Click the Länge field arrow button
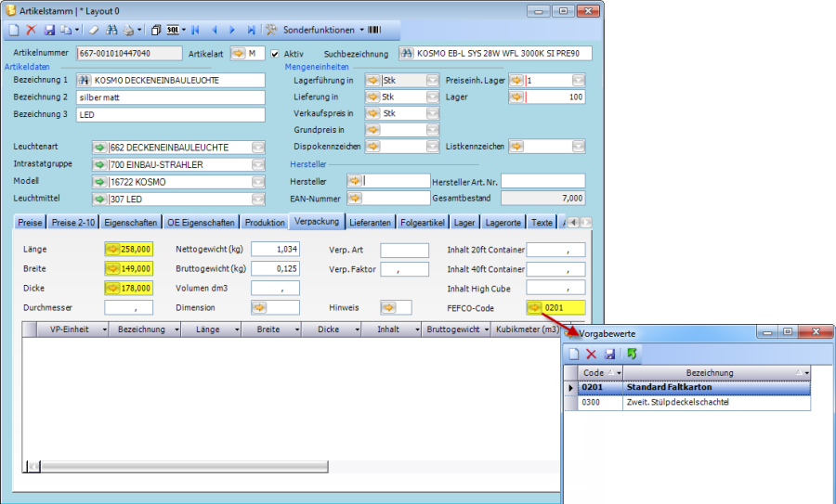 pos(112,250)
